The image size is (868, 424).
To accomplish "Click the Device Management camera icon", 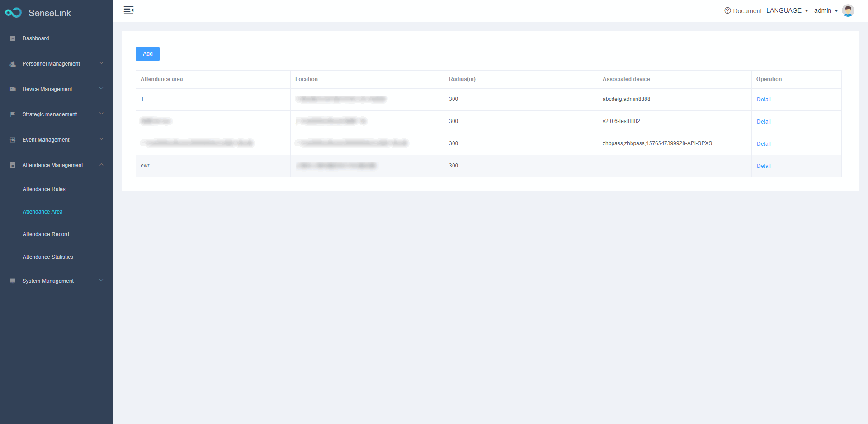I will pyautogui.click(x=13, y=89).
